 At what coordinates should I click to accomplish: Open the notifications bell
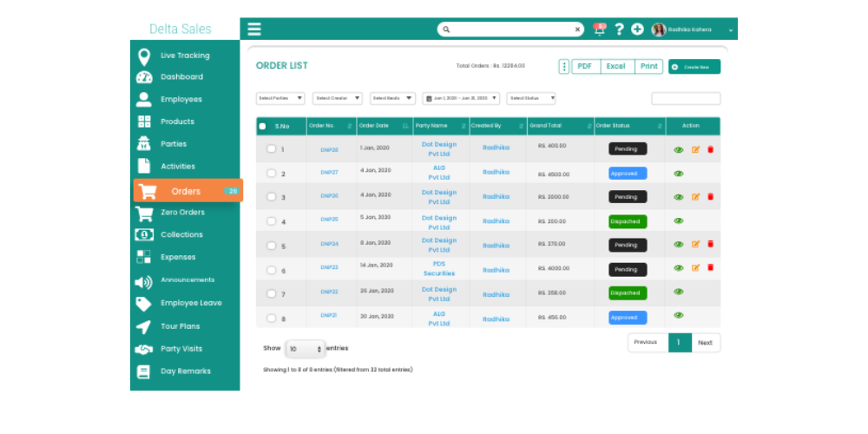click(x=600, y=30)
